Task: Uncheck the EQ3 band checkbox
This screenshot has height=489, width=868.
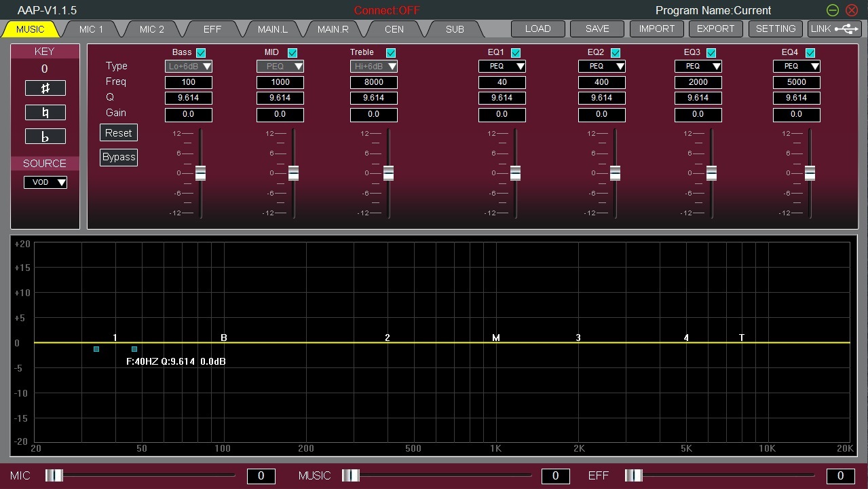Action: 711,53
